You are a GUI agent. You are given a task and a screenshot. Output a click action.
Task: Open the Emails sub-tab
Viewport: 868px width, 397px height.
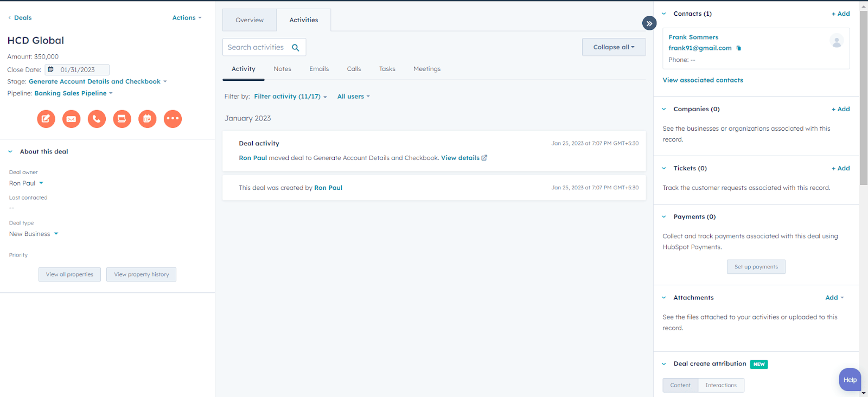pyautogui.click(x=319, y=69)
